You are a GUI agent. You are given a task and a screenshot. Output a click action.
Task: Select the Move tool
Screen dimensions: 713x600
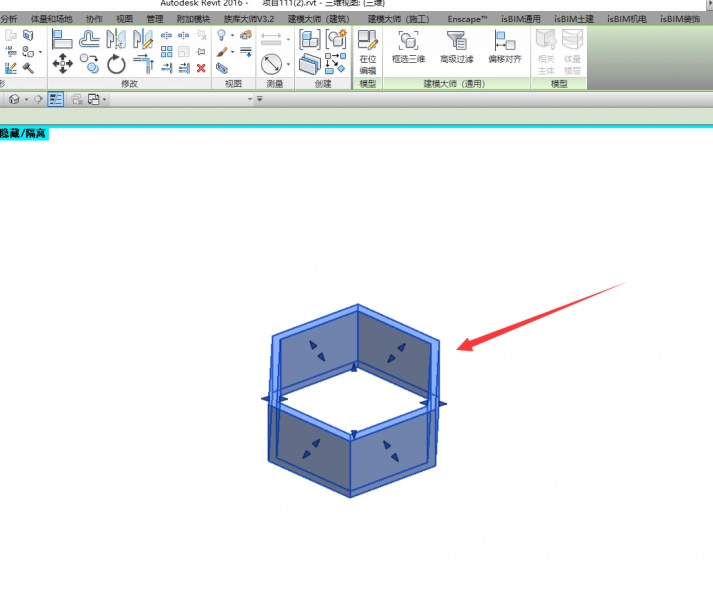click(62, 64)
